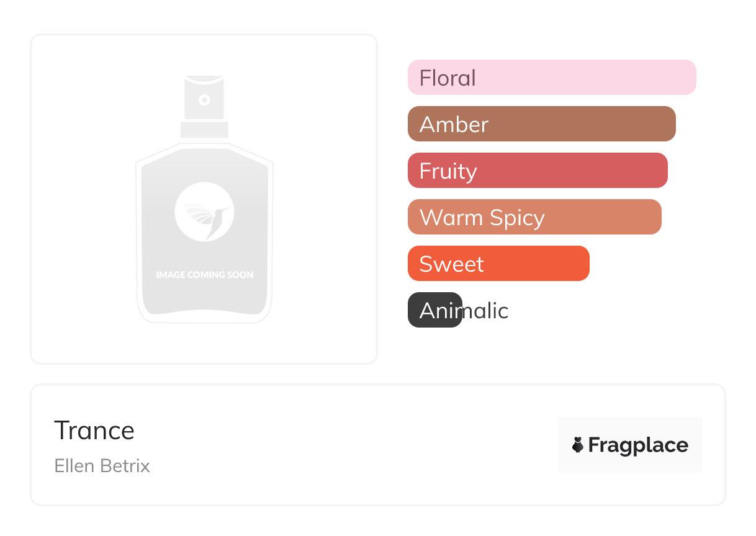The image size is (756, 536).
Task: Click the "Warm Spicy" label text
Action: (x=482, y=218)
